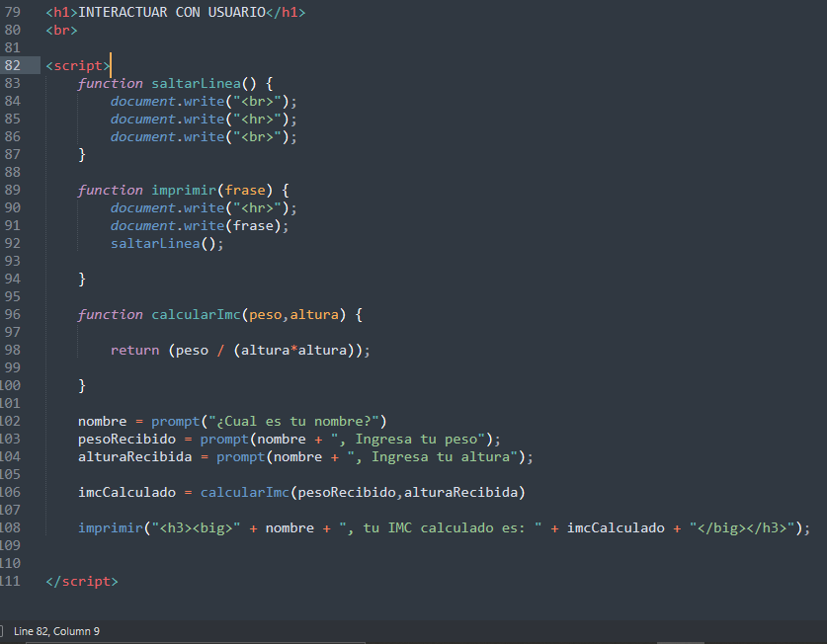The image size is (827, 644).
Task: Click the ', Ingresa tu altura' string
Action: pos(433,456)
